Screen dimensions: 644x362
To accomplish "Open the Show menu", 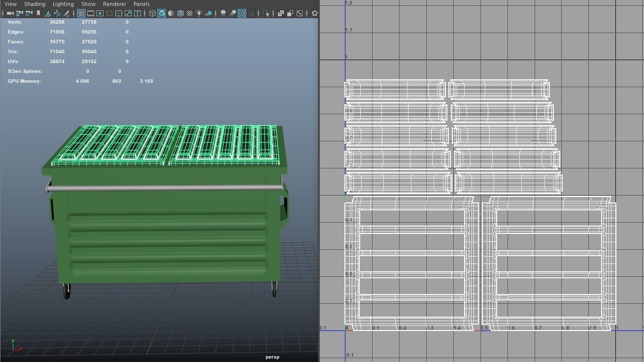I will [88, 4].
